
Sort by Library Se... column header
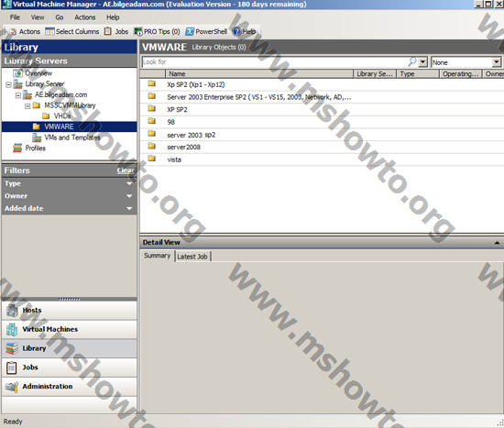point(375,74)
